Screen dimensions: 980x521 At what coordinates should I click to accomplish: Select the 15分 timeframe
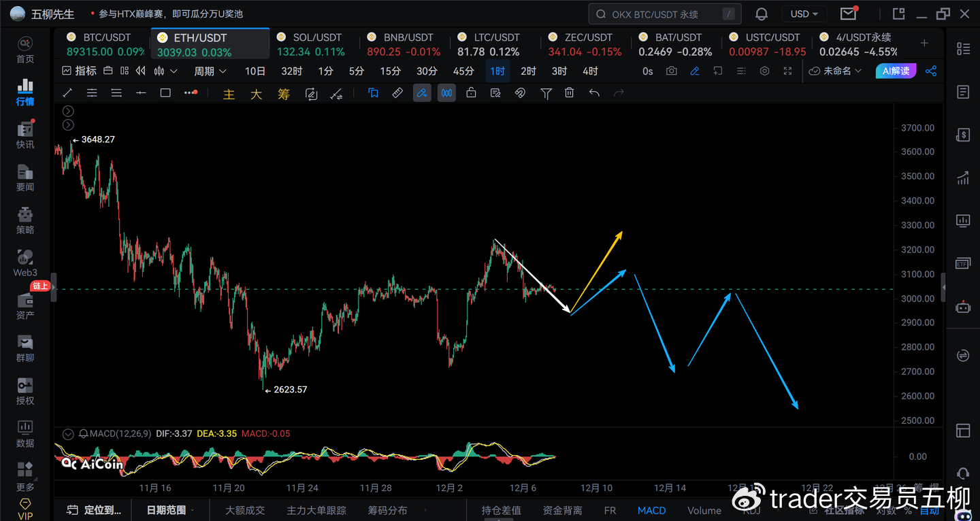pos(390,71)
